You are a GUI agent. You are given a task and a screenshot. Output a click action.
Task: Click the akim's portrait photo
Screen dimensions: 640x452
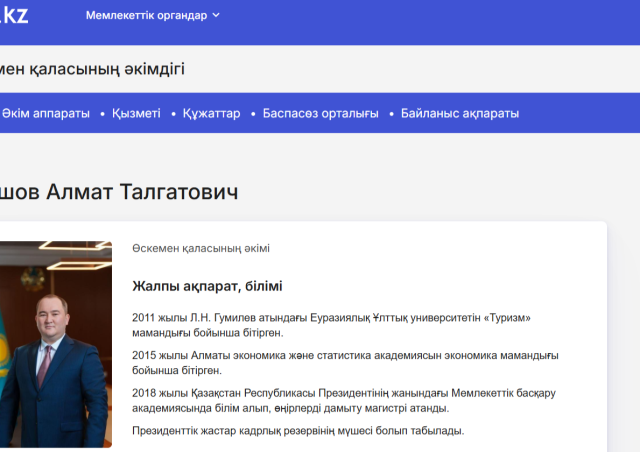[x=56, y=344]
